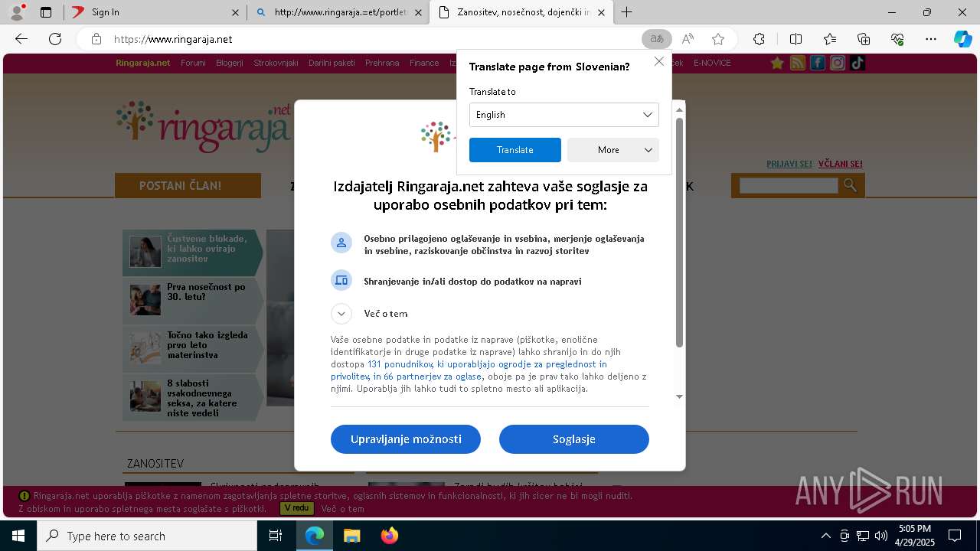Open Tab actions menu icon
Viewport: 980px width, 551px height.
[46, 12]
